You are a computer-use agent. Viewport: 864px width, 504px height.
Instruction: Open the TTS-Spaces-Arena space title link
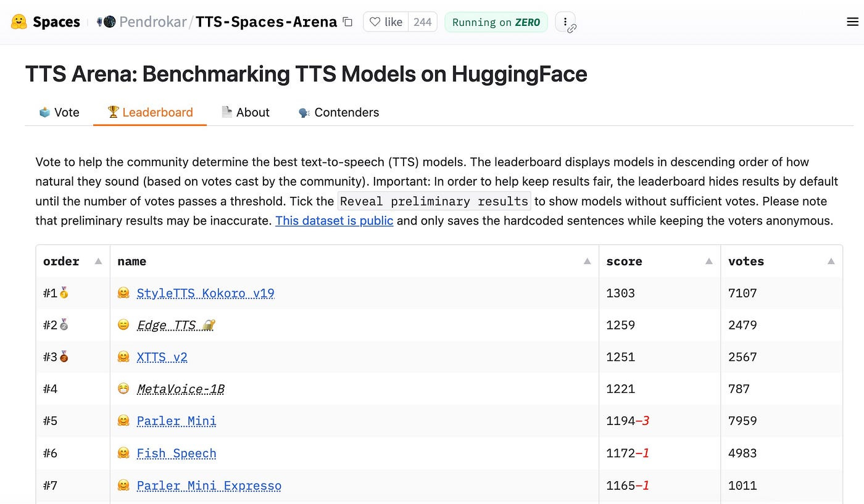267,22
